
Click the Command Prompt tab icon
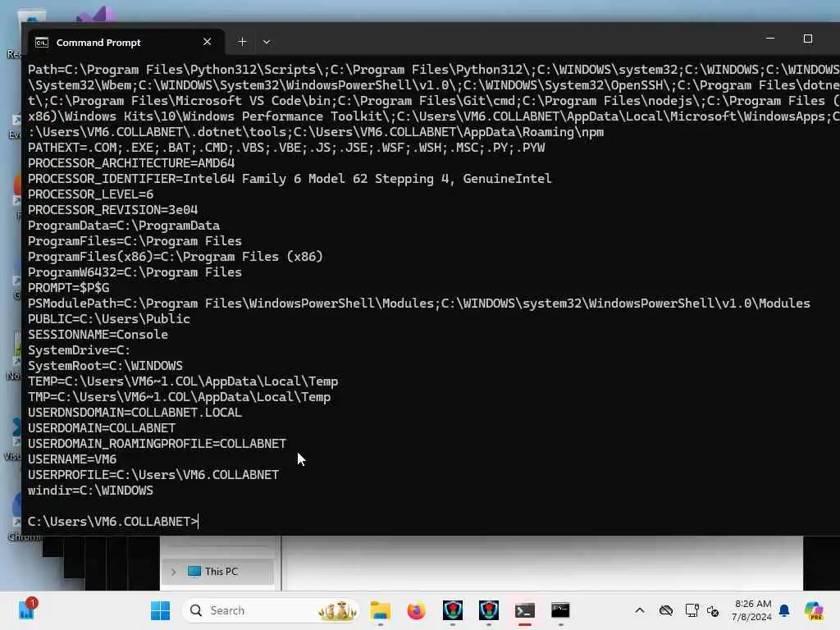(42, 43)
